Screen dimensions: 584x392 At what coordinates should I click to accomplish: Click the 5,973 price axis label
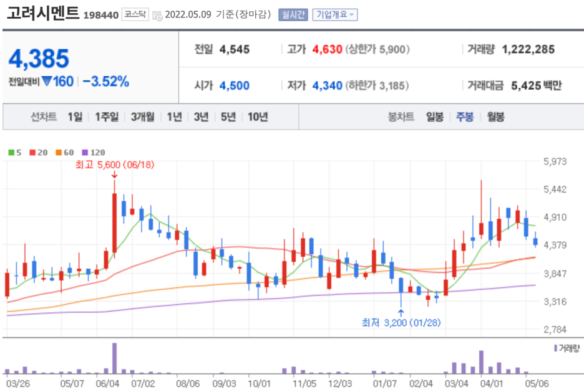pyautogui.click(x=555, y=161)
